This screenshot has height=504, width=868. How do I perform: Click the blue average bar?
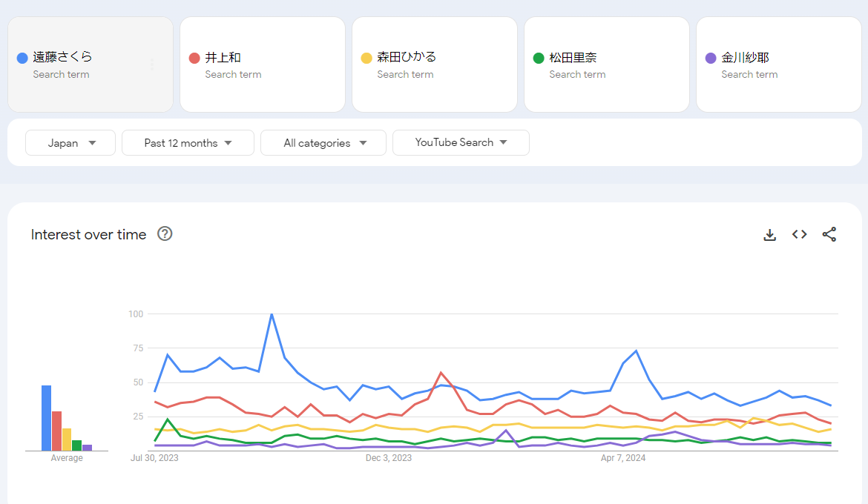(46, 418)
